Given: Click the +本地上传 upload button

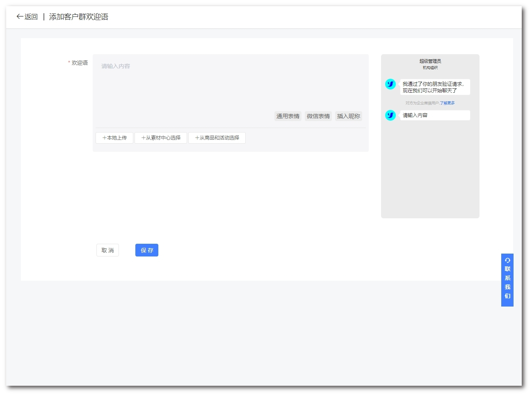Looking at the screenshot, I should [x=114, y=138].
